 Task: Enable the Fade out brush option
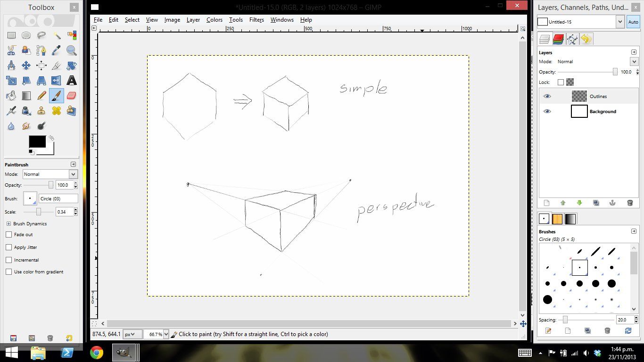pyautogui.click(x=8, y=234)
